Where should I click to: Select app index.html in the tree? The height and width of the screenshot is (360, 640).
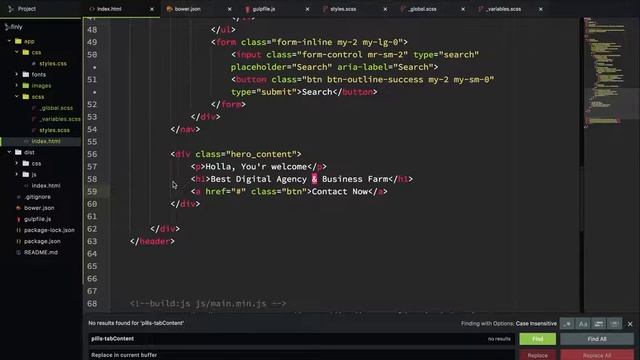pyautogui.click(x=46, y=141)
